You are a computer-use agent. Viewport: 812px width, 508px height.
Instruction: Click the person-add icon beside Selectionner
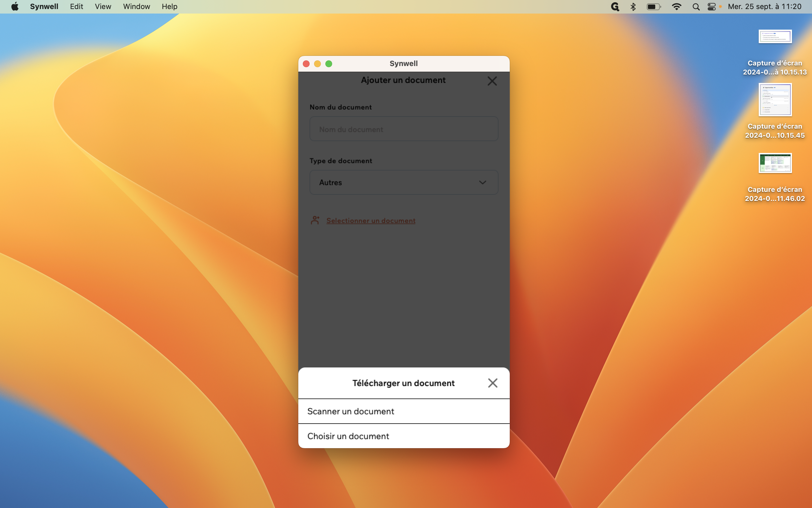315,220
